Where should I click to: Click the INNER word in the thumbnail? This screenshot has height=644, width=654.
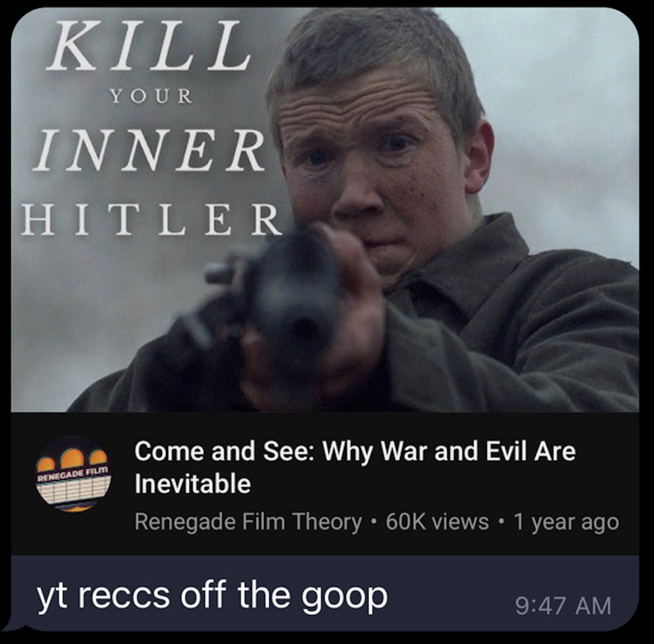pyautogui.click(x=149, y=150)
